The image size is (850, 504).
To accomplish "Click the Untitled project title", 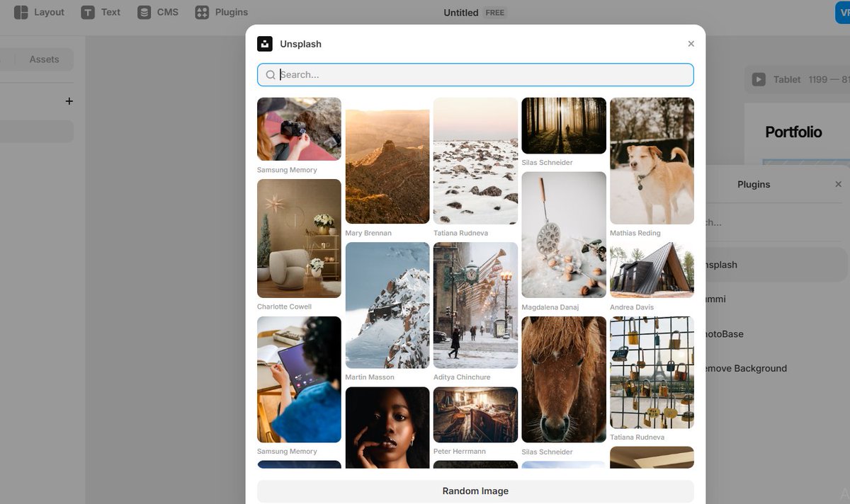I will tap(461, 13).
